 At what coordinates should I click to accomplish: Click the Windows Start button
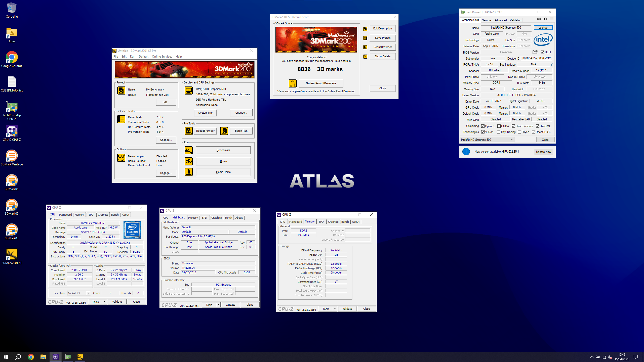click(6, 357)
